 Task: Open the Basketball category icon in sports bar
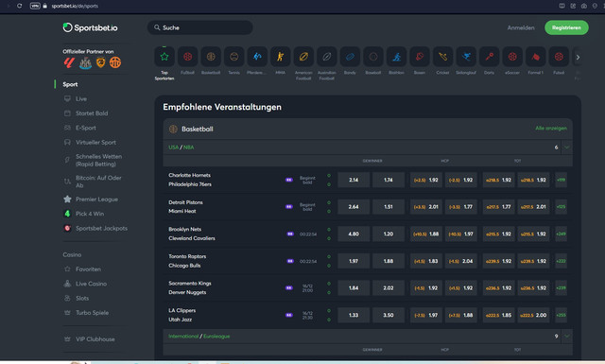(211, 57)
